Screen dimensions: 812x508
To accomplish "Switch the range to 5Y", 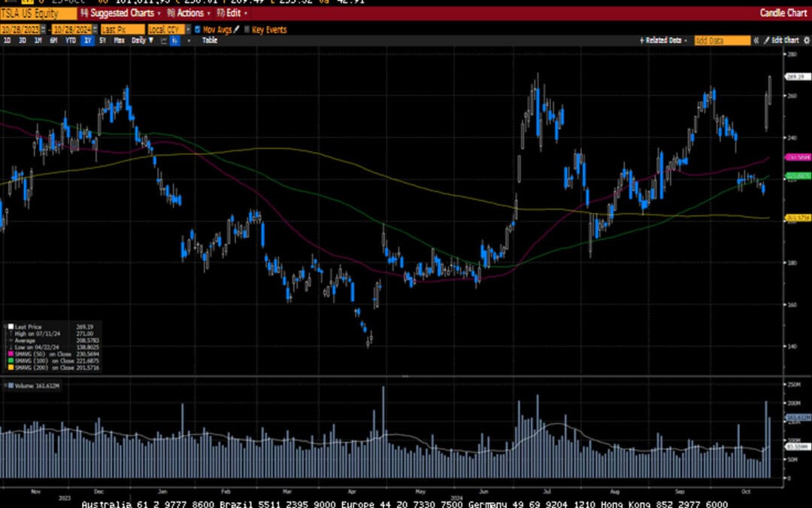I will point(102,41).
